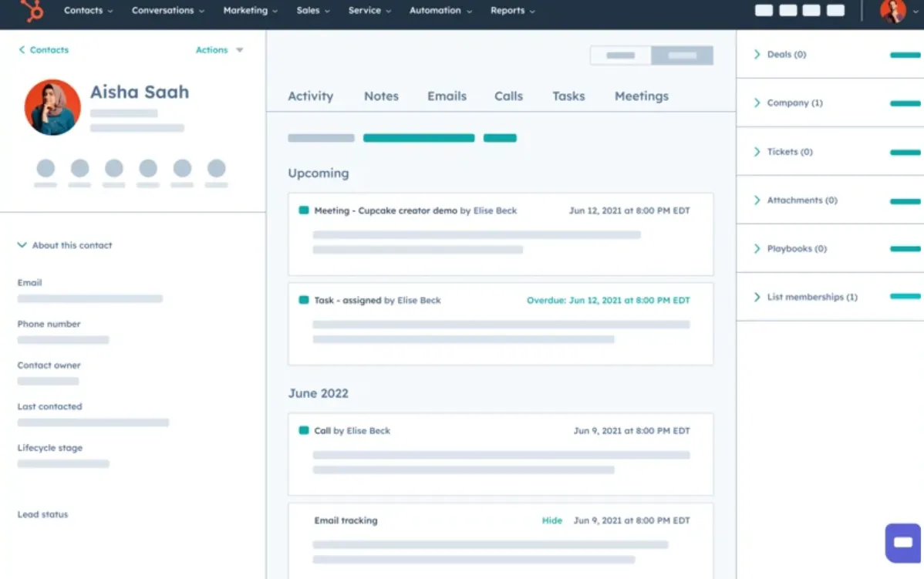
Task: Click Aisha Saah's profile photo
Action: pyautogui.click(x=52, y=107)
